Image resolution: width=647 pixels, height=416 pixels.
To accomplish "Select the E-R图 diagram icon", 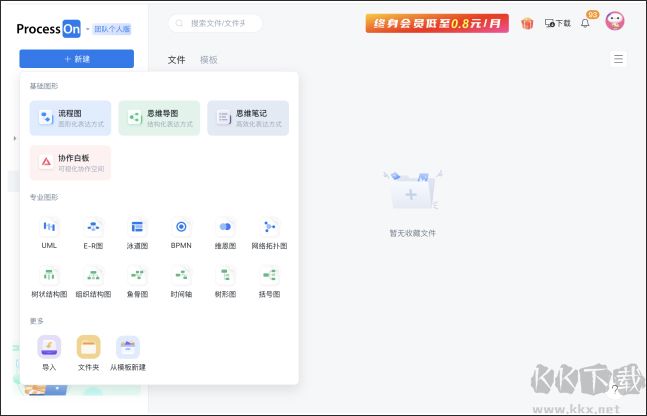I will pyautogui.click(x=93, y=227).
